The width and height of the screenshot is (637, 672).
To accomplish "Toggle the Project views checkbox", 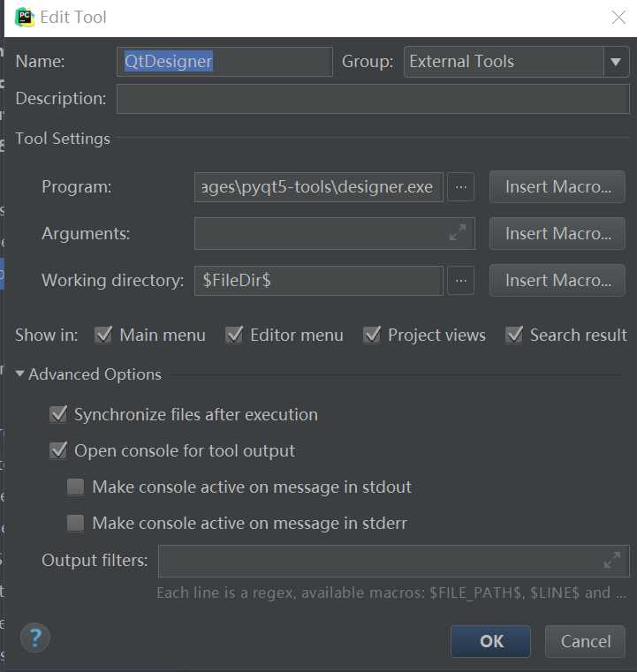I will (372, 335).
